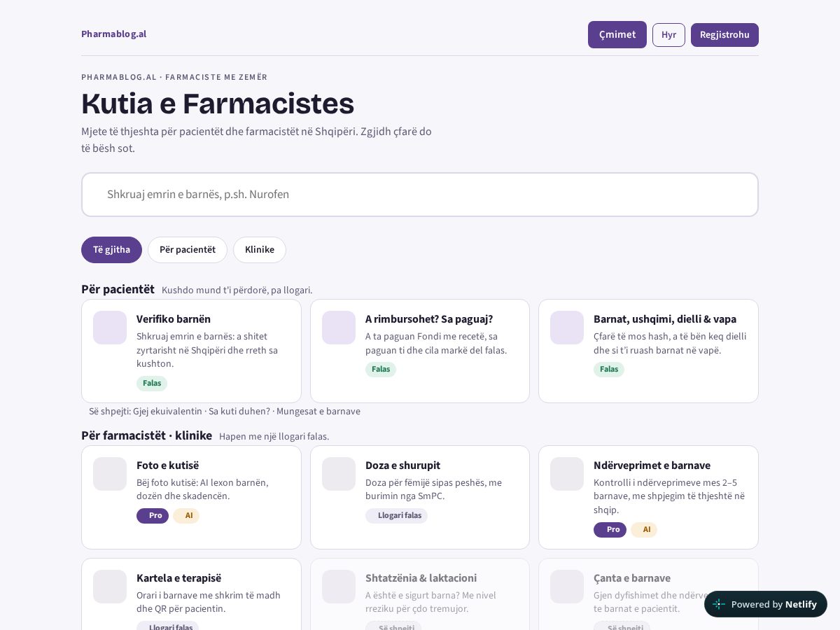The image size is (840, 630).
Task: Click the Barnat, ushqimi, dielli & vapa icon
Action: click(x=567, y=328)
